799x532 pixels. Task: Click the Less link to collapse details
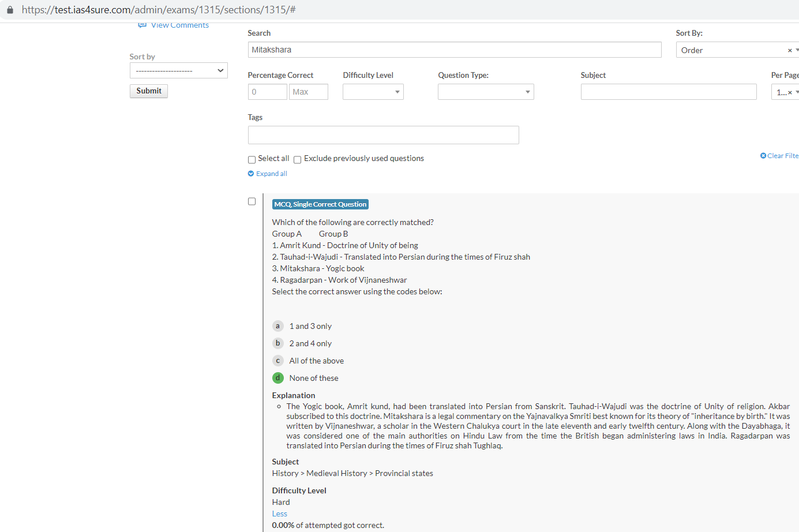[x=279, y=514]
